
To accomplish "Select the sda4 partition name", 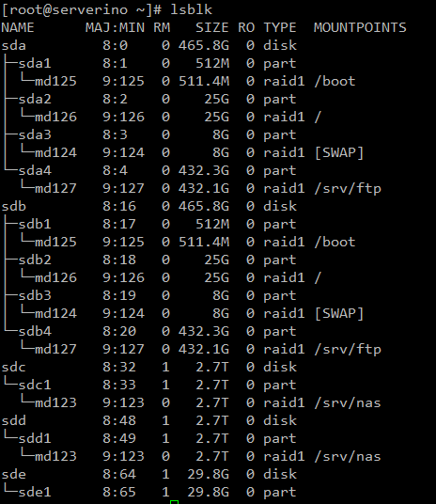I will 35,171.
